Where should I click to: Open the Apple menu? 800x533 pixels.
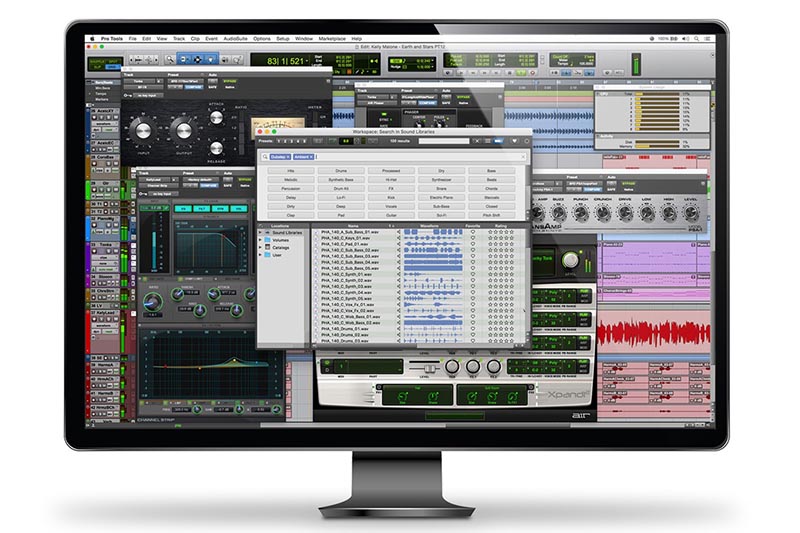pyautogui.click(x=92, y=39)
